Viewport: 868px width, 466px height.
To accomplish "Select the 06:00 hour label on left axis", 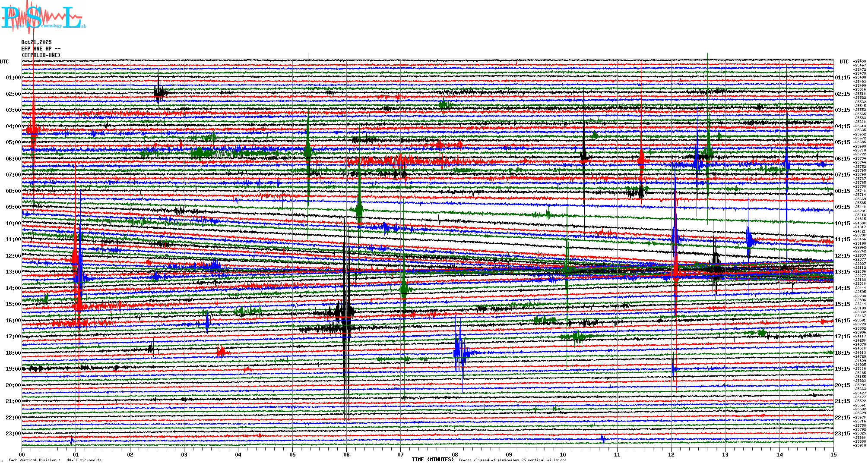I will coord(13,159).
